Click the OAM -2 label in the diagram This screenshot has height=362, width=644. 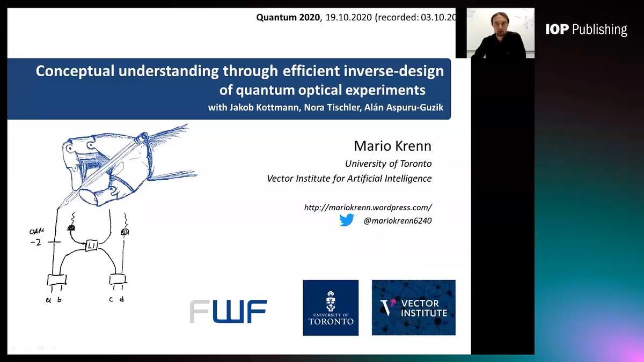click(x=36, y=238)
